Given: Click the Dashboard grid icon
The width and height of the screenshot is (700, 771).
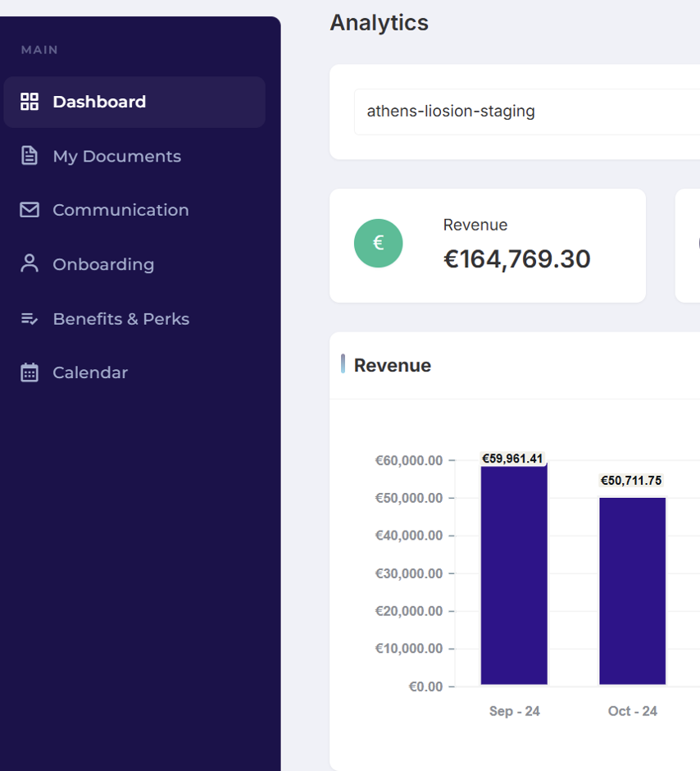Looking at the screenshot, I should tap(30, 102).
